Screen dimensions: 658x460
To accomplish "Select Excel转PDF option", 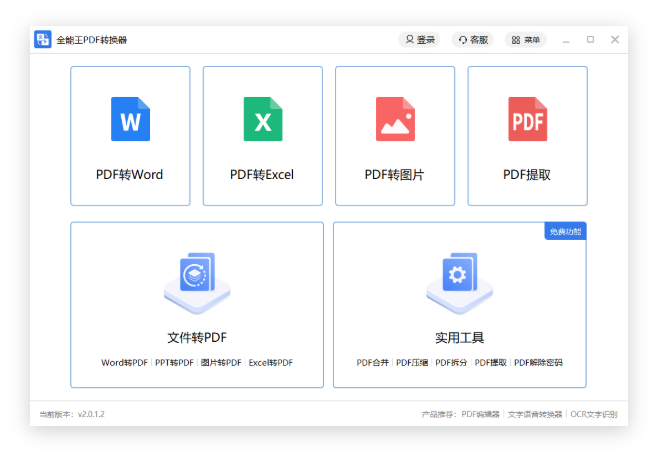I will click(271, 363).
